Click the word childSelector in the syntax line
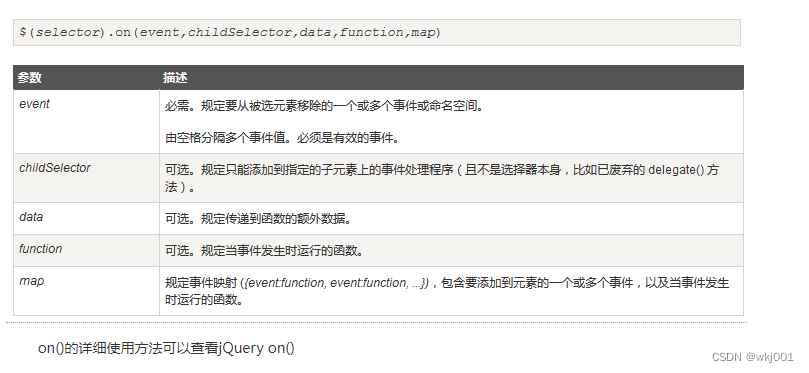The height and width of the screenshot is (373, 809). [x=239, y=33]
